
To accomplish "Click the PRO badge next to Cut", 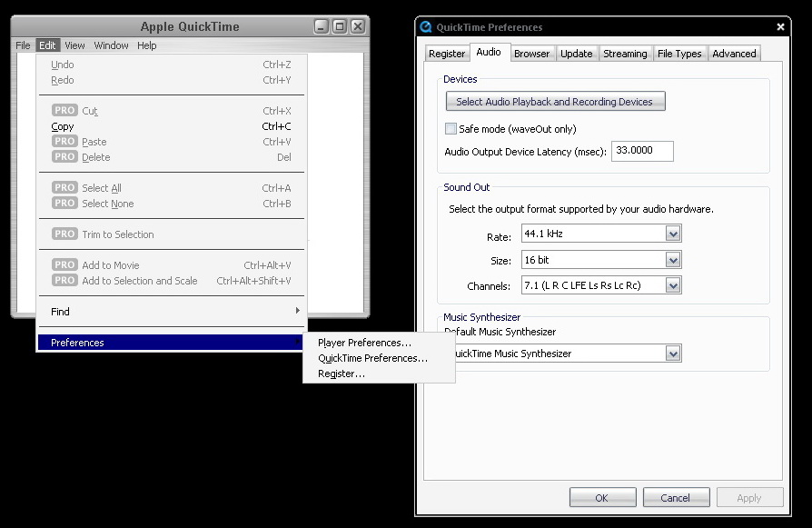I will [x=64, y=110].
